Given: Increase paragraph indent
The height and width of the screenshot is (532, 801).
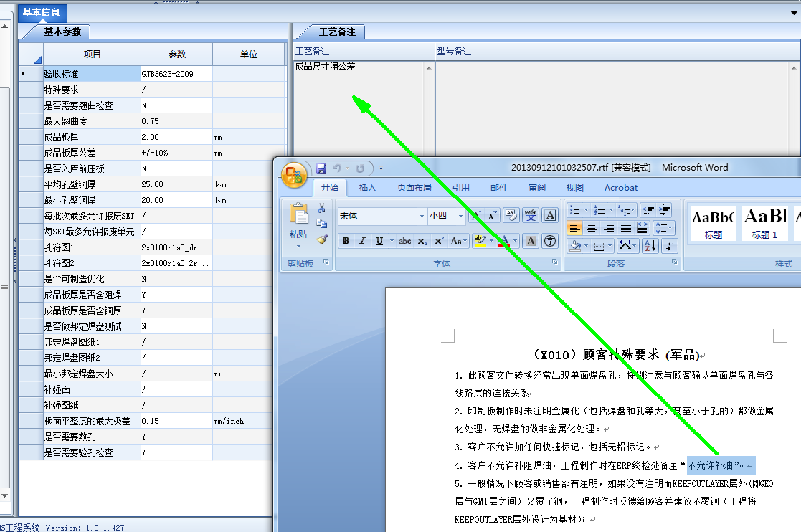Looking at the screenshot, I should click(x=665, y=209).
